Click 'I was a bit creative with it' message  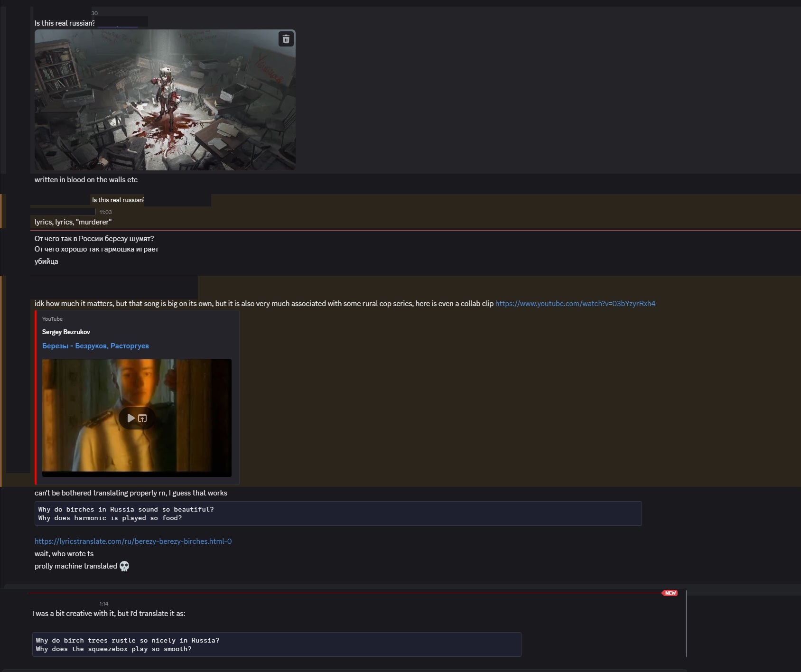(109, 614)
